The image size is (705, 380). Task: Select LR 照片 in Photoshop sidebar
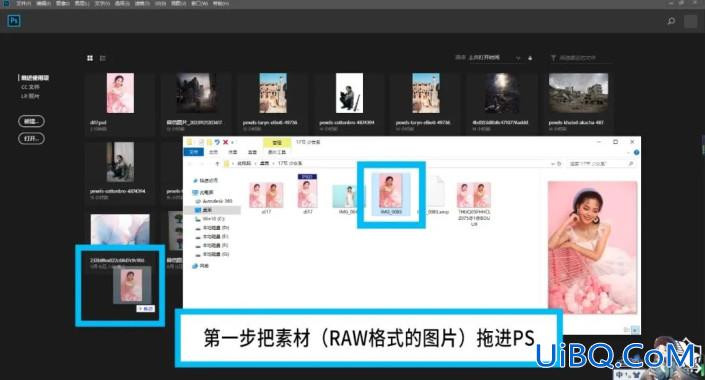tap(31, 96)
